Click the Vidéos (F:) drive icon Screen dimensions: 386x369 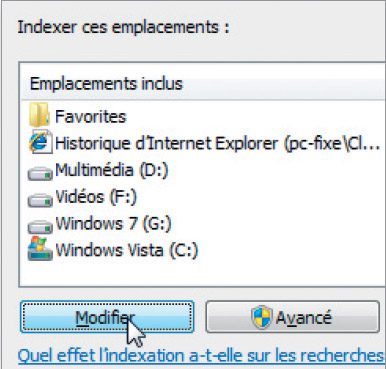[40, 199]
